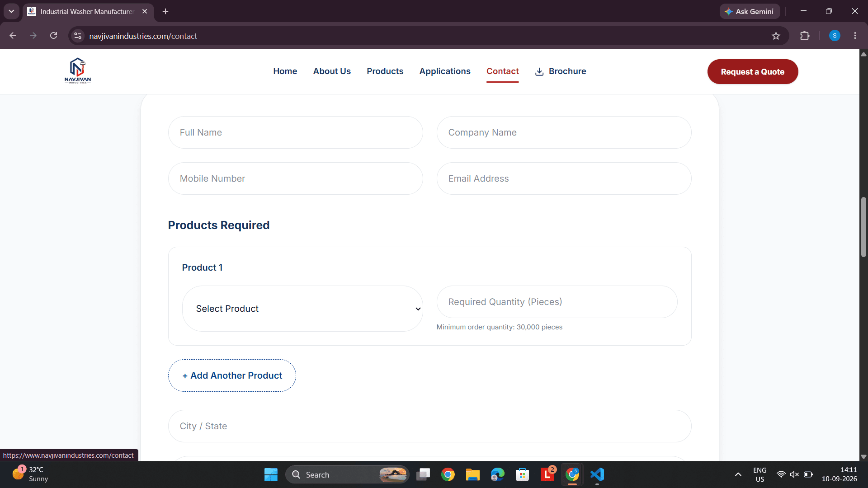Launch Visual Studio Code from the taskbar

coord(597,474)
